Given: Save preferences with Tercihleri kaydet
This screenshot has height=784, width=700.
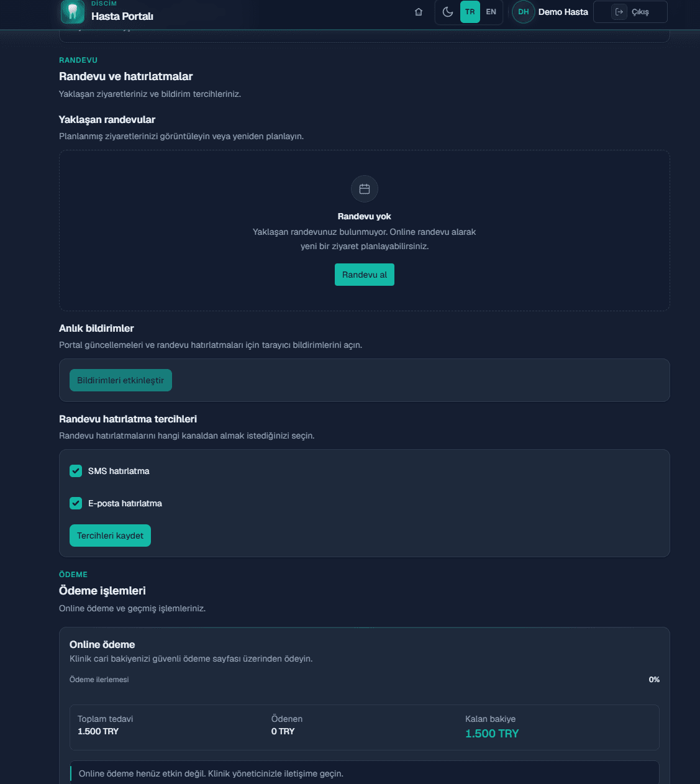Looking at the screenshot, I should coord(110,536).
